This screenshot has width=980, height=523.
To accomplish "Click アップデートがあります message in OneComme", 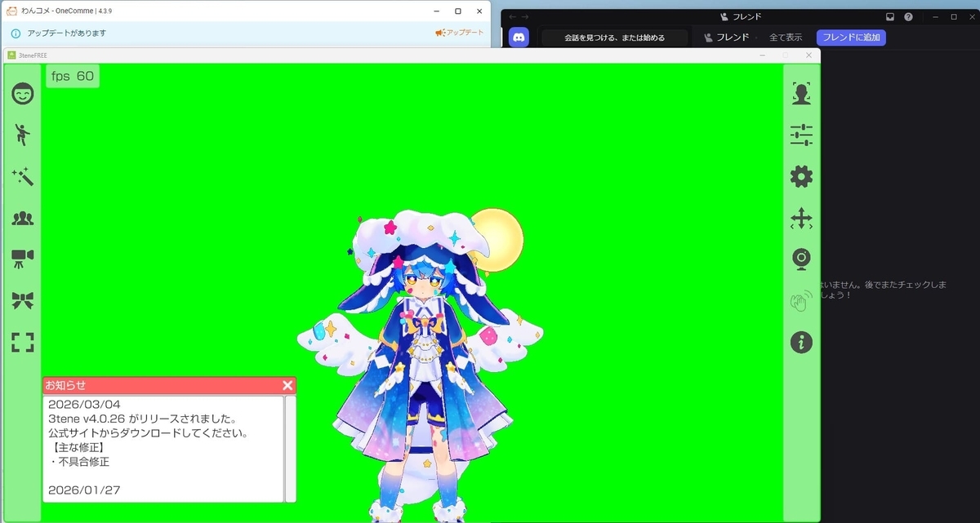I will click(67, 33).
